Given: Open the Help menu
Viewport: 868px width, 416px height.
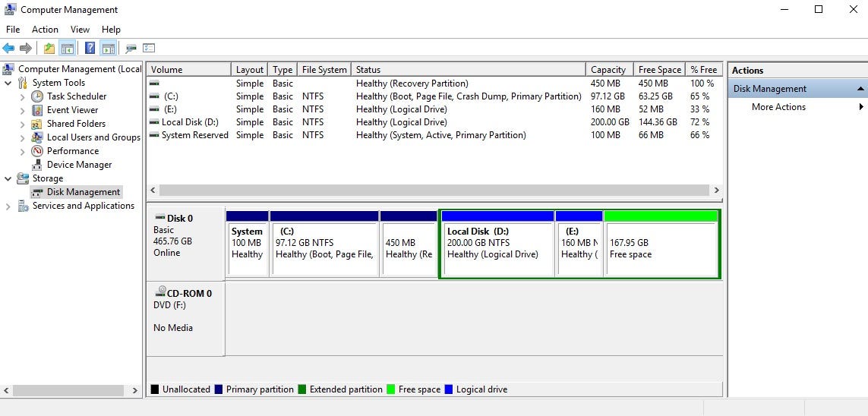Looking at the screenshot, I should [111, 30].
